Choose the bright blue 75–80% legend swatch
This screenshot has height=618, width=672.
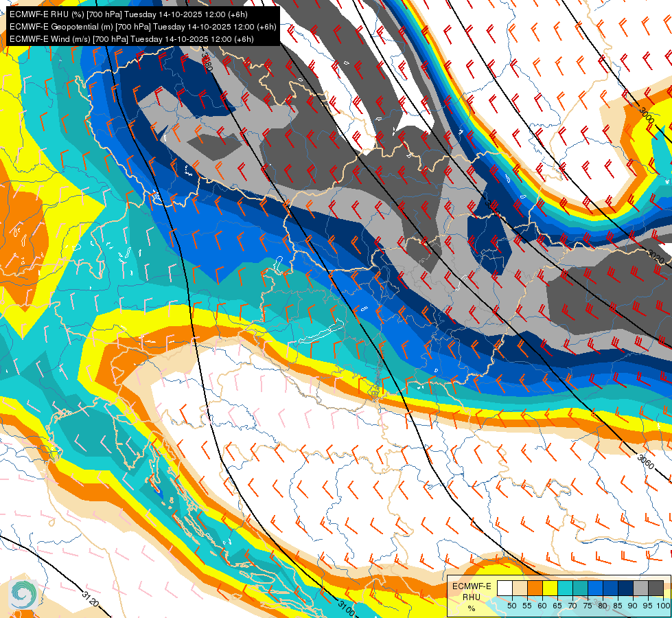[x=595, y=588]
